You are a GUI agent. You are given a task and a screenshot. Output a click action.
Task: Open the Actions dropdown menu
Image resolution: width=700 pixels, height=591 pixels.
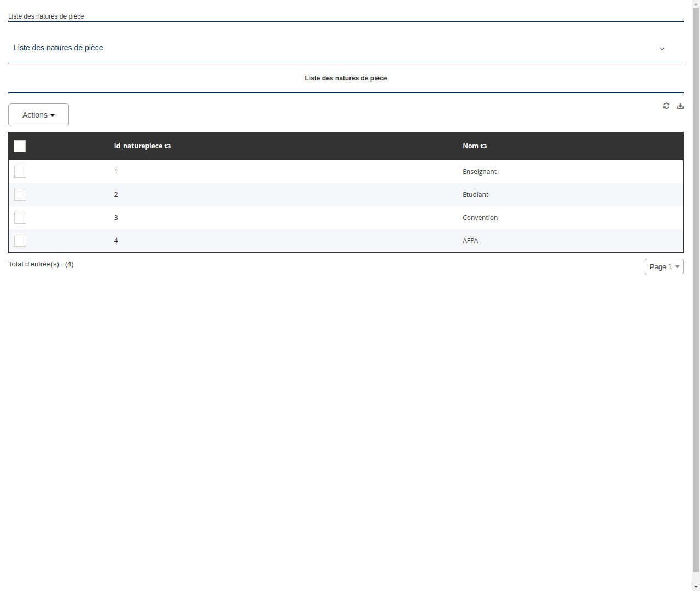coord(38,115)
